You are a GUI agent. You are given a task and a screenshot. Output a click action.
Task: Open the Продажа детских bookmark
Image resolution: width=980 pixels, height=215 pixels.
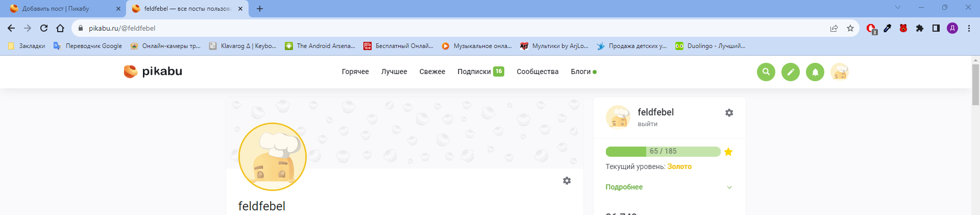point(632,46)
